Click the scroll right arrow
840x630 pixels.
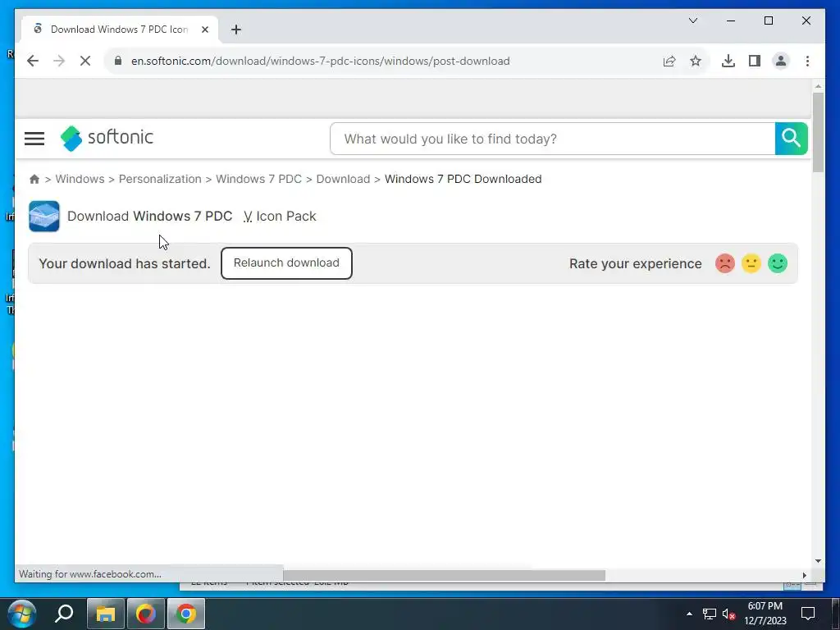click(804, 575)
